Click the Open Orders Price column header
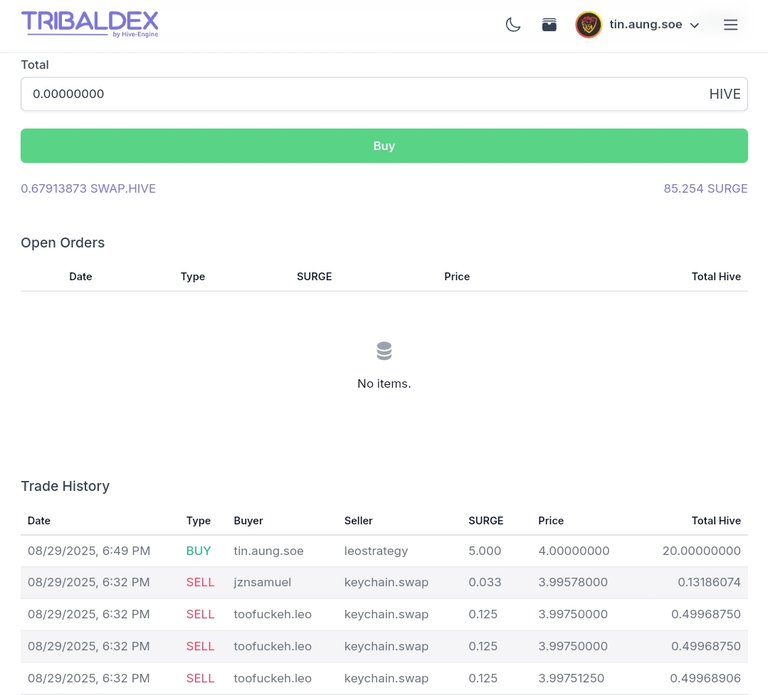 coord(456,277)
